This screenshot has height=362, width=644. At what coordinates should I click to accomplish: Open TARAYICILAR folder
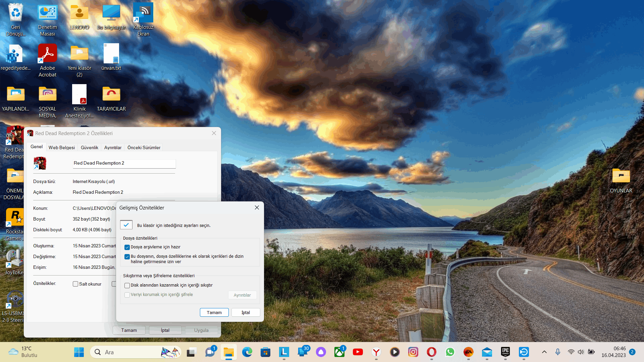[x=111, y=98]
